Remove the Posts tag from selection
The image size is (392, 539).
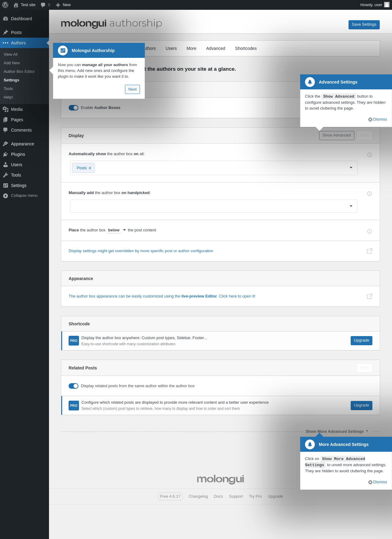[x=90, y=168]
